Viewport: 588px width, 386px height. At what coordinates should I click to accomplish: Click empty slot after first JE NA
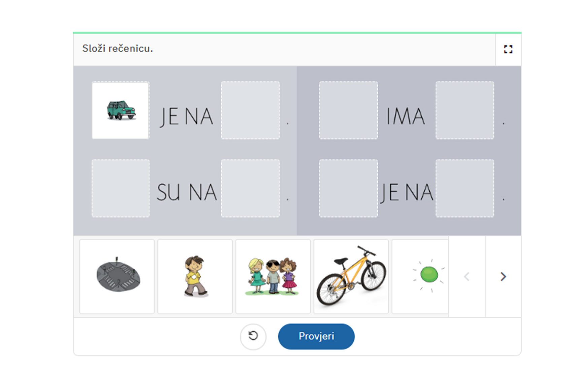coord(250,110)
